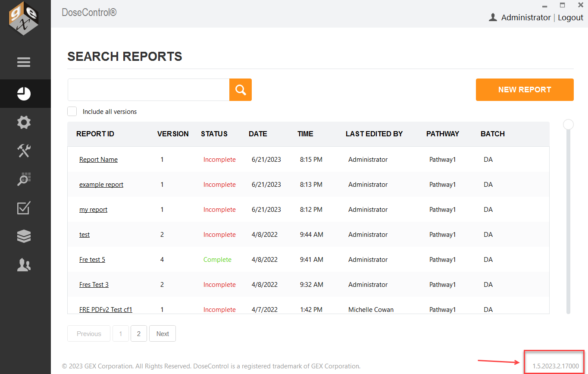Click the VERSION column header
The image size is (588, 374).
[173, 134]
